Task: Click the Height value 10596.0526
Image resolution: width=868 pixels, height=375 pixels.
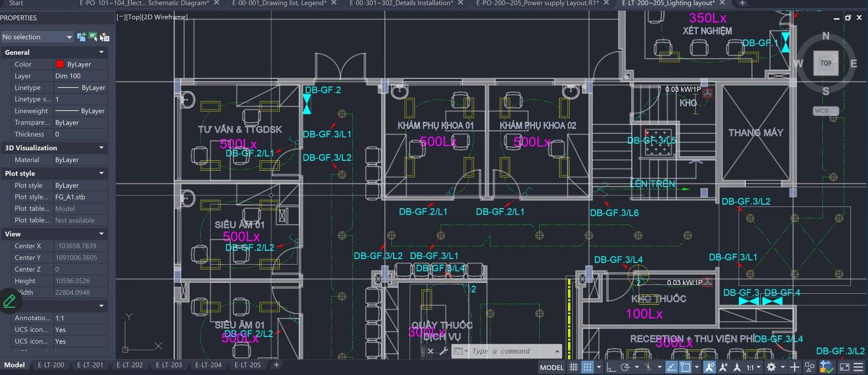Action: coord(80,281)
